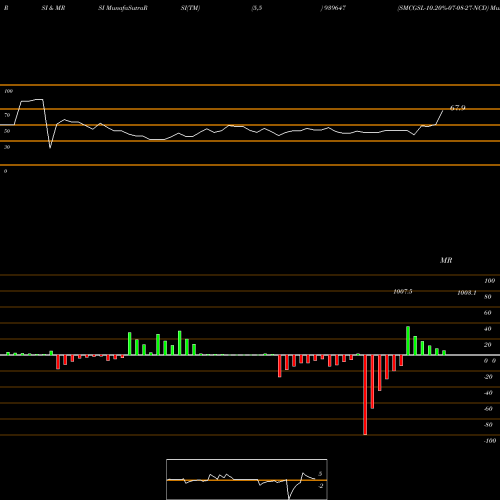The height and width of the screenshot is (500, 500).
Task: Click the 80 label on MR axis
Action: [x=488, y=297]
